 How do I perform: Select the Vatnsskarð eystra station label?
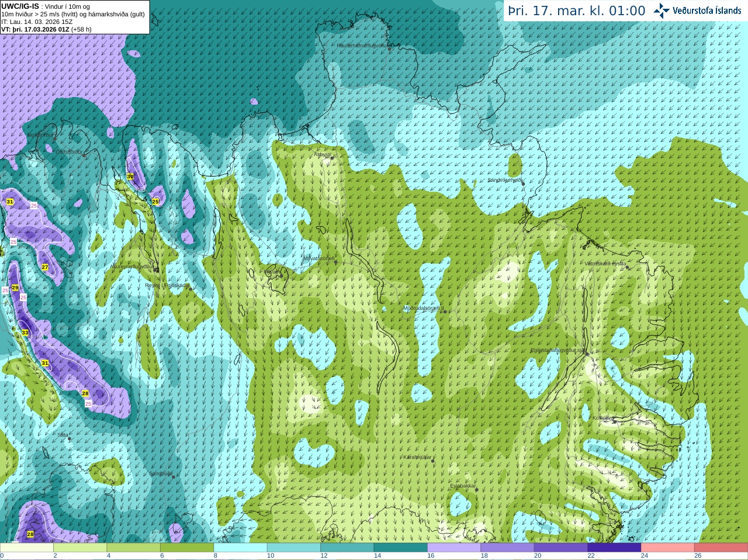(x=605, y=264)
